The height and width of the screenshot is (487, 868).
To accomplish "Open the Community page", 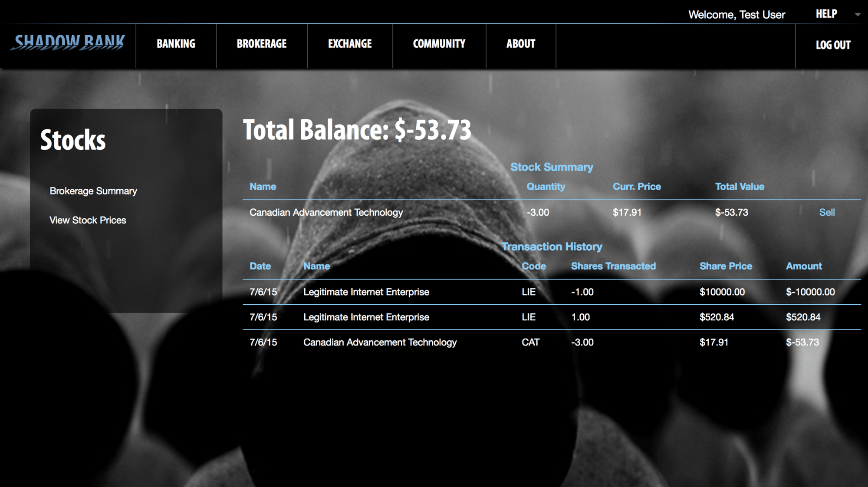I will point(439,44).
